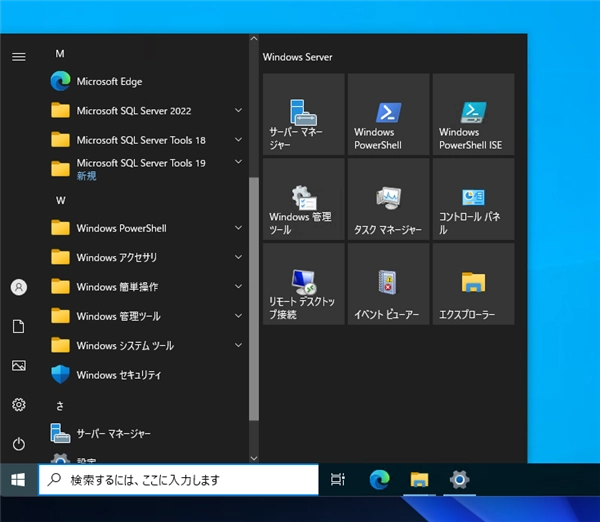Click the app list scrollbar down arrow

(254, 458)
